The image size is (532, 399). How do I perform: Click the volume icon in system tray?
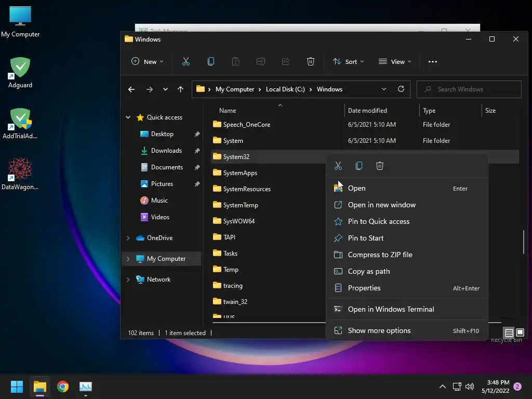(x=470, y=387)
